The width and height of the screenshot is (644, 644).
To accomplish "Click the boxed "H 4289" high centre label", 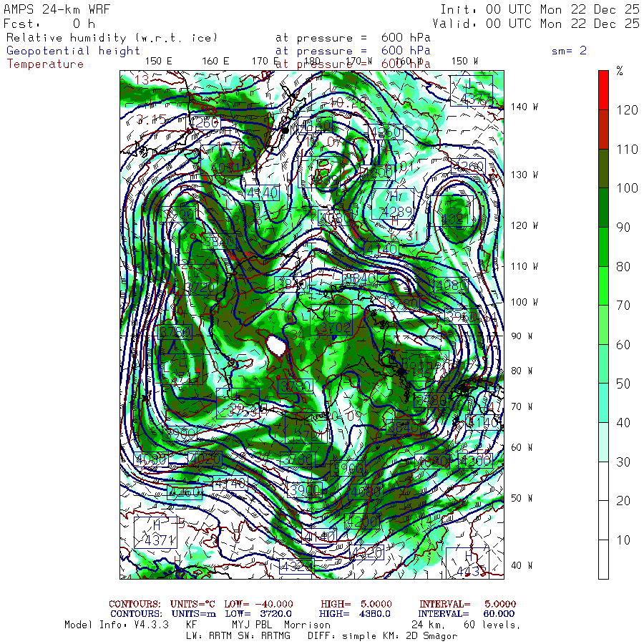I will pos(393,204).
